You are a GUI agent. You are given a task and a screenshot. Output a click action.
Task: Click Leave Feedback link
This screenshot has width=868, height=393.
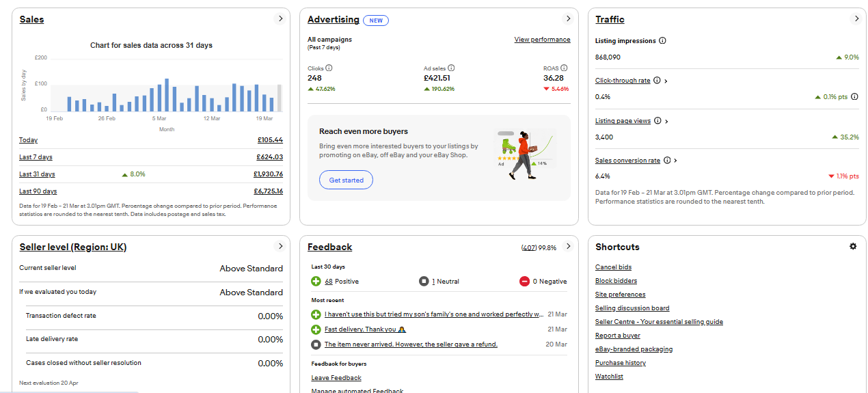(336, 378)
